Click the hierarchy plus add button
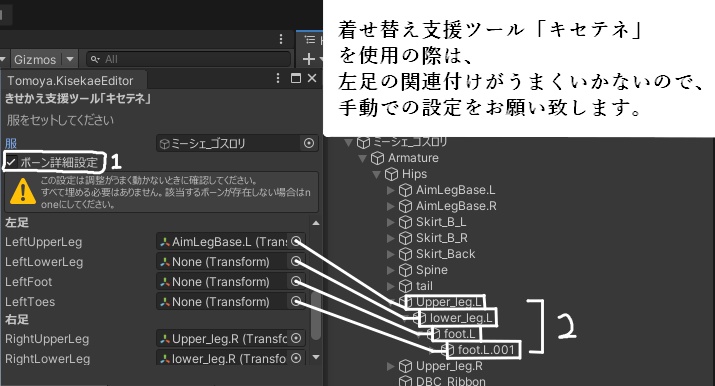 point(309,59)
